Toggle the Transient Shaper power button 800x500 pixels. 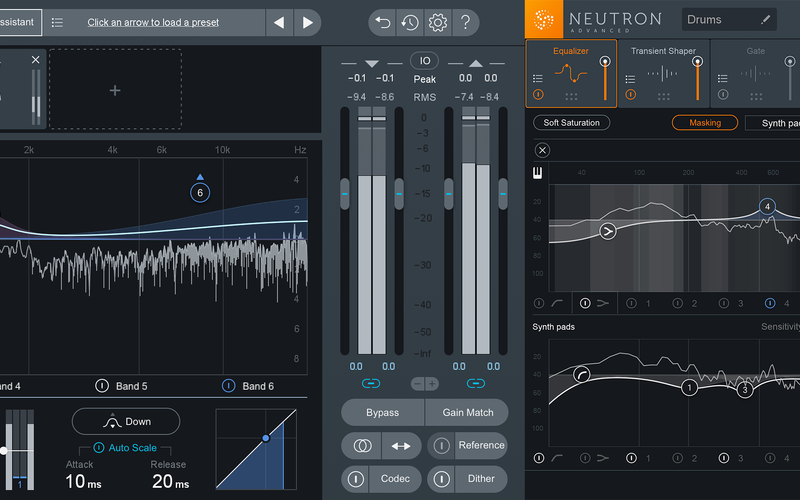(x=630, y=94)
